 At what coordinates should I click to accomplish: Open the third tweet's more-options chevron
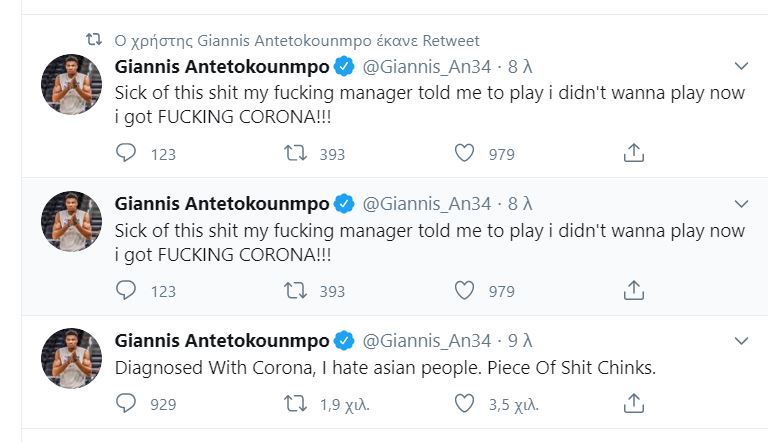tap(741, 340)
